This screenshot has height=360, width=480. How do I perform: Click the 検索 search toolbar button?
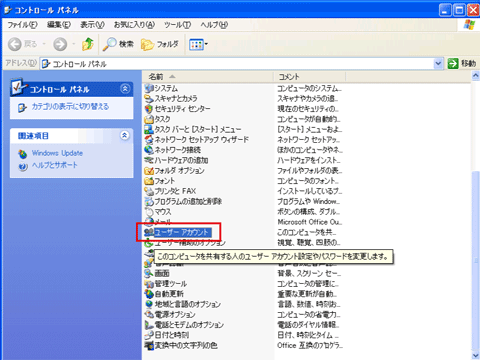(x=118, y=44)
